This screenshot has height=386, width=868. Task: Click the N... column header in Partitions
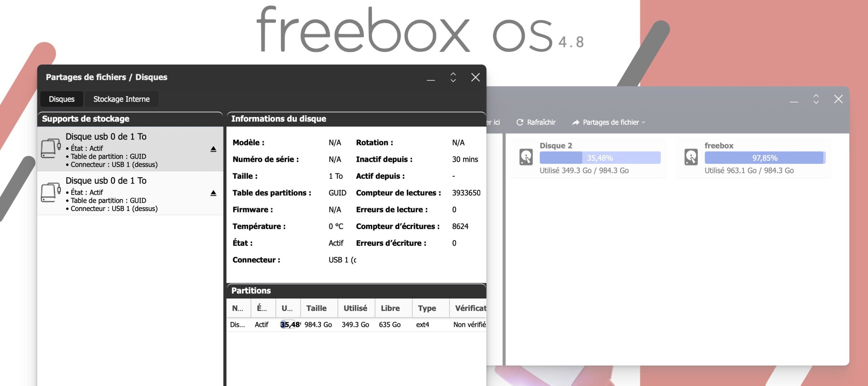click(x=239, y=308)
